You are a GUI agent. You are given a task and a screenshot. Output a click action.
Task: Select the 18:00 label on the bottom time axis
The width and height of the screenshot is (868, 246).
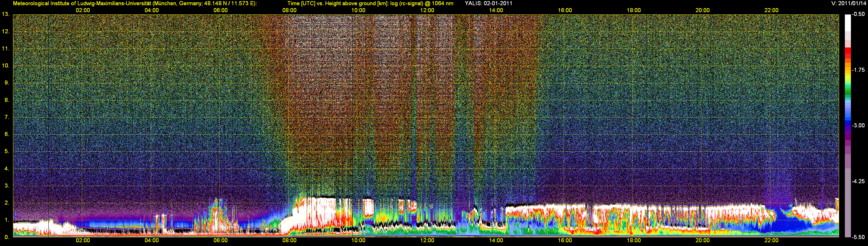click(x=633, y=241)
